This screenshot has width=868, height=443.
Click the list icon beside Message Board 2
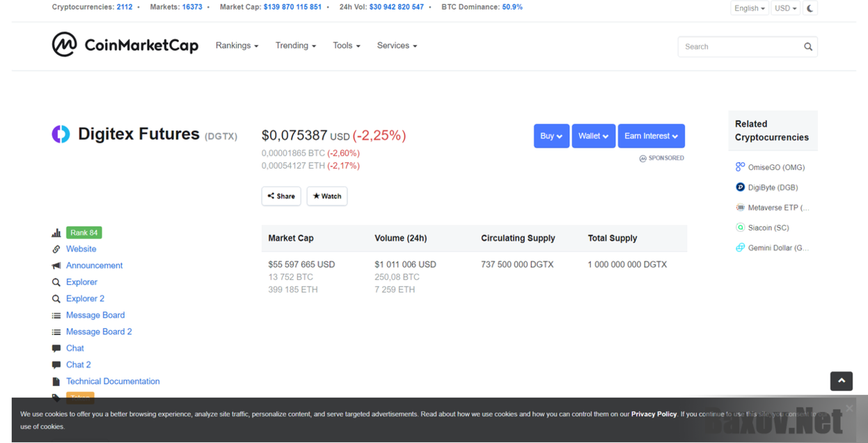[56, 332]
